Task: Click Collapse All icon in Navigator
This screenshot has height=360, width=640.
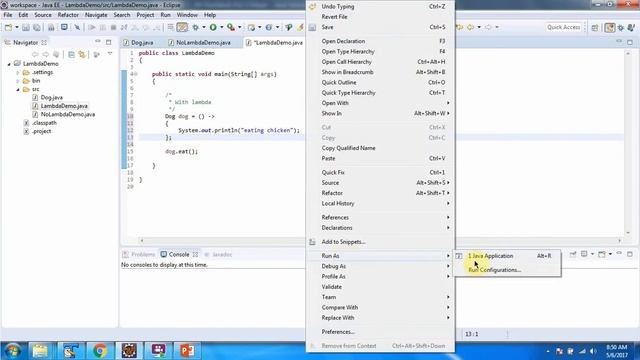Action: click(71, 54)
